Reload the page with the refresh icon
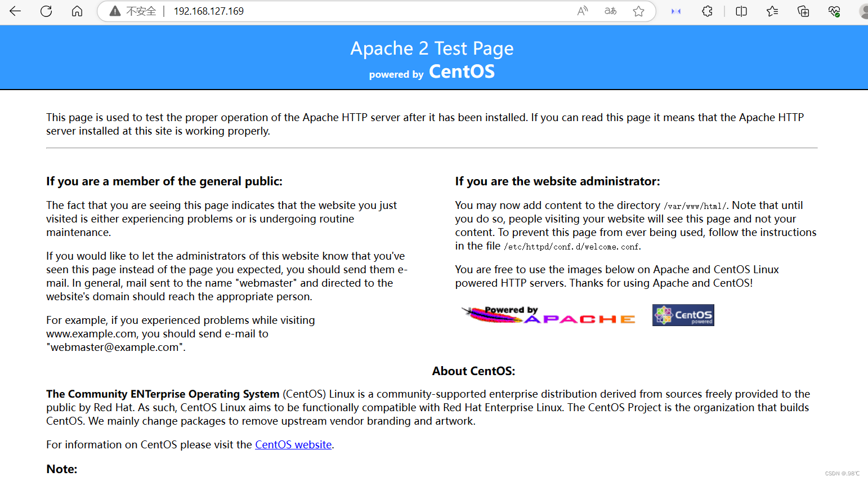This screenshot has width=868, height=481. (x=46, y=11)
